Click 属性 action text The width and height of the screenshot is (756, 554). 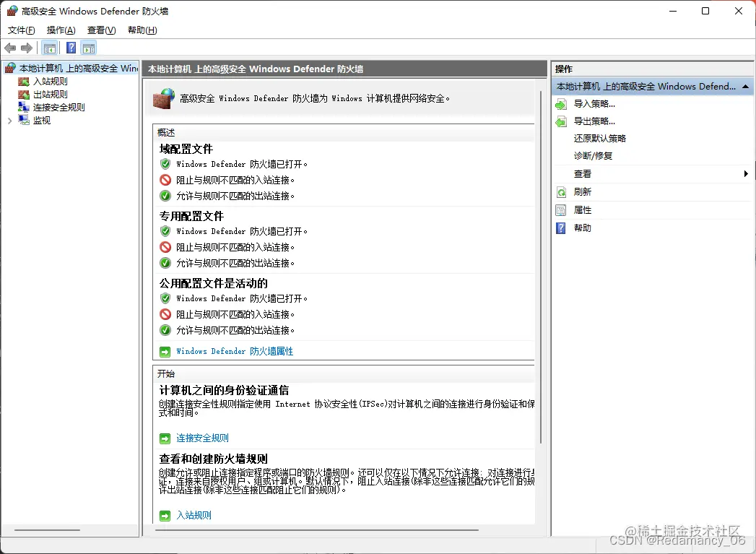(x=583, y=210)
